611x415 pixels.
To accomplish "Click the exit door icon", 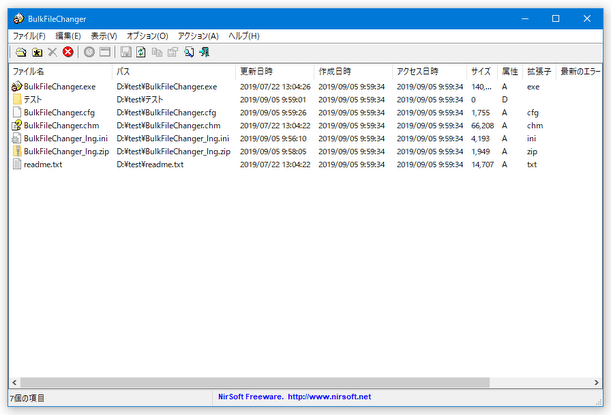I will point(204,52).
